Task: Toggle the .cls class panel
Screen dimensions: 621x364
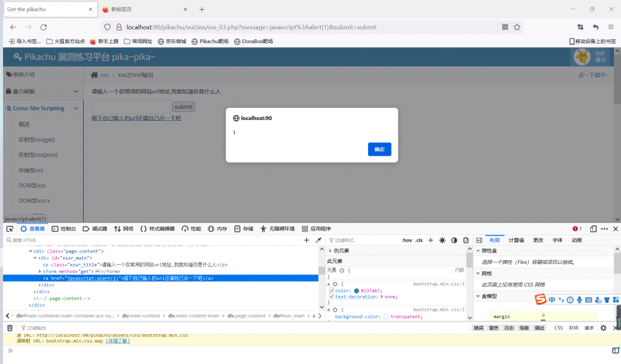Action: pyautogui.click(x=419, y=240)
